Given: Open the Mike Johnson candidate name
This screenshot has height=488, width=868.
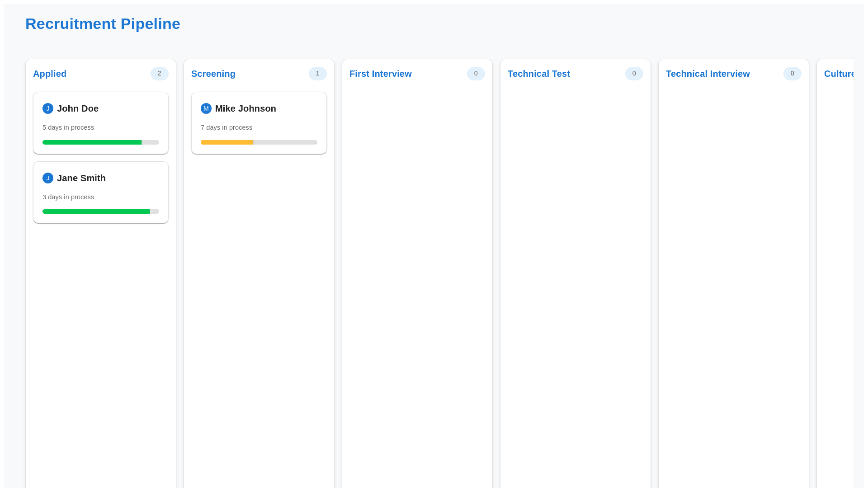Looking at the screenshot, I should click(x=245, y=108).
